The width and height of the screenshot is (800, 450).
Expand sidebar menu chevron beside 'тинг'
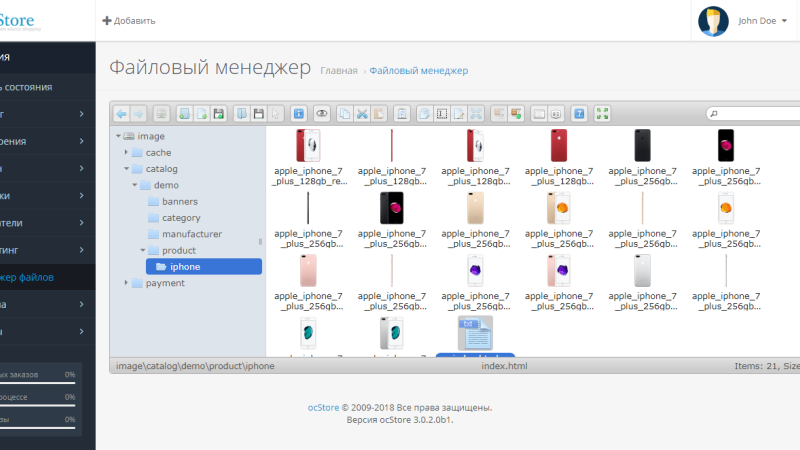coord(82,250)
